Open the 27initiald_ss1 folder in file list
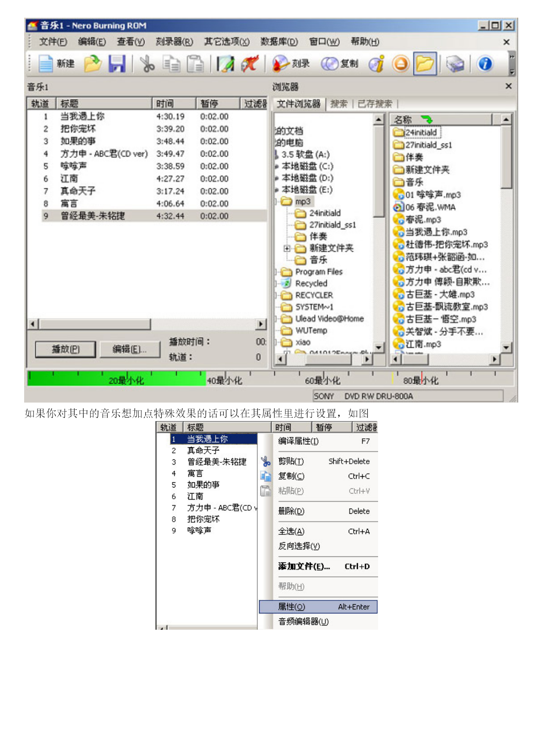Viewport: 535px width, 756px height. pos(423,145)
